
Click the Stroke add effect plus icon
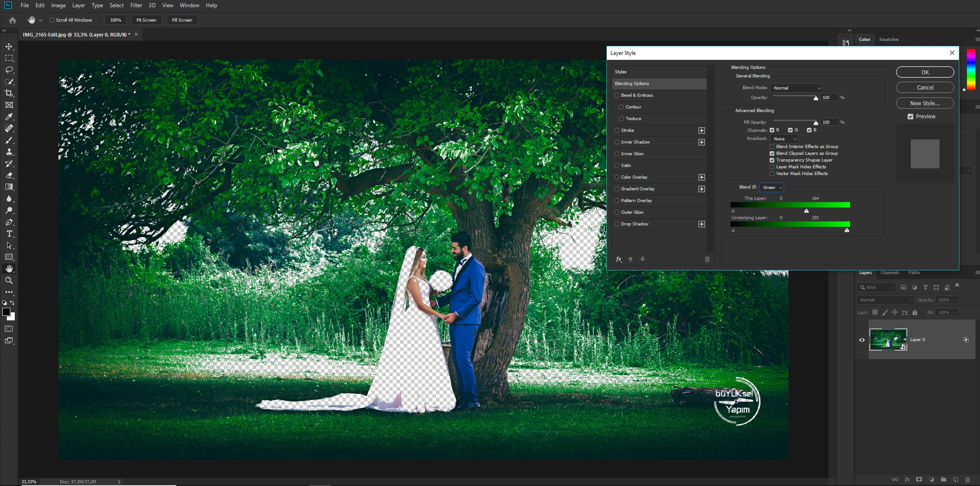coord(701,130)
